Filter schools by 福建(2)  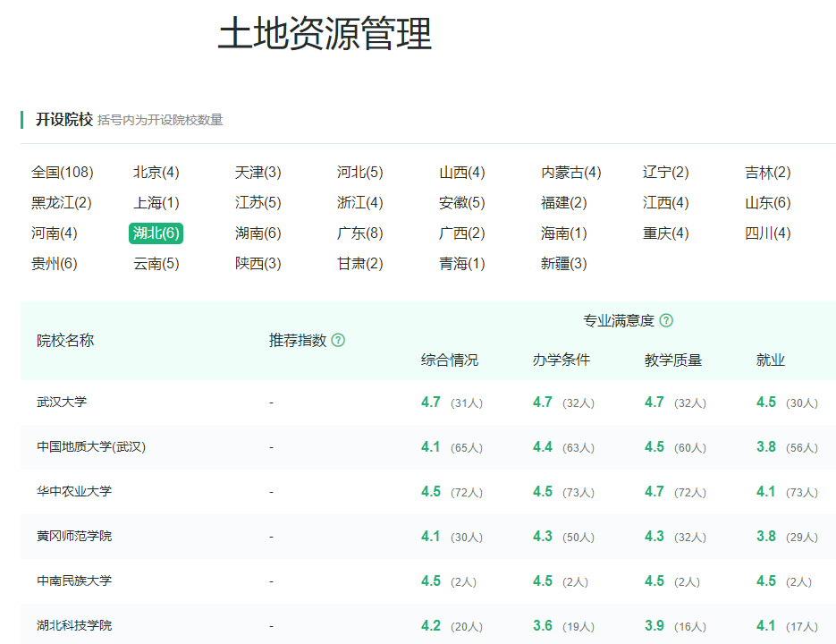coord(563,203)
